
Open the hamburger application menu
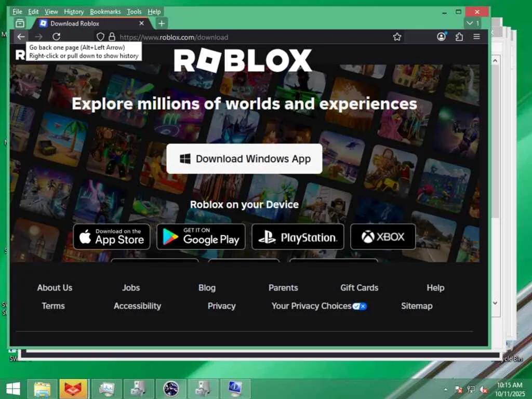(x=477, y=37)
